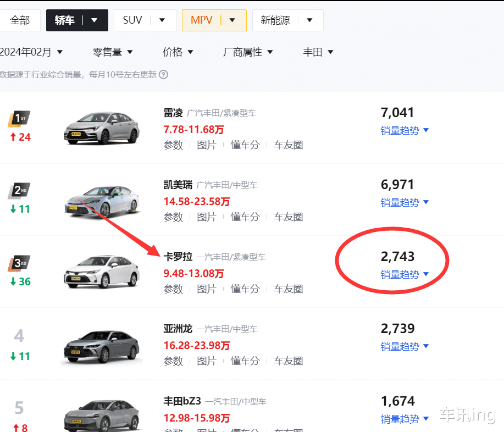Open the 厂商属性 filter dropdown

coord(248,52)
